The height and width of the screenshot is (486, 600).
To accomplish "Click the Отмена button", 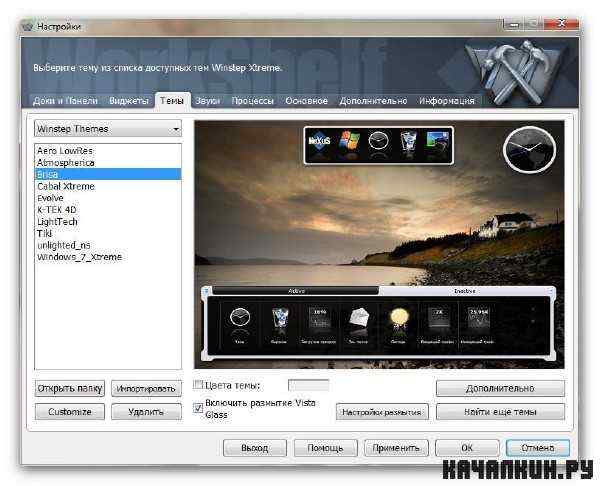I will [538, 448].
